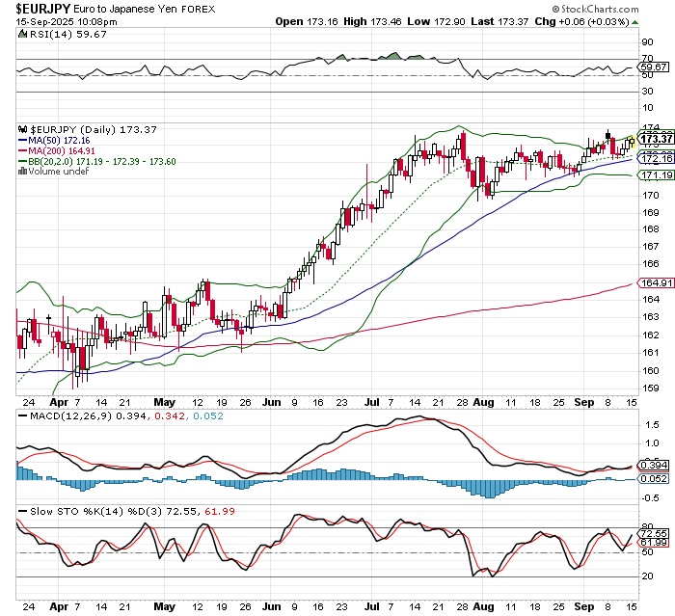Click the Volume bars legend icon
This screenshot has width=675, height=616.
tap(24, 172)
